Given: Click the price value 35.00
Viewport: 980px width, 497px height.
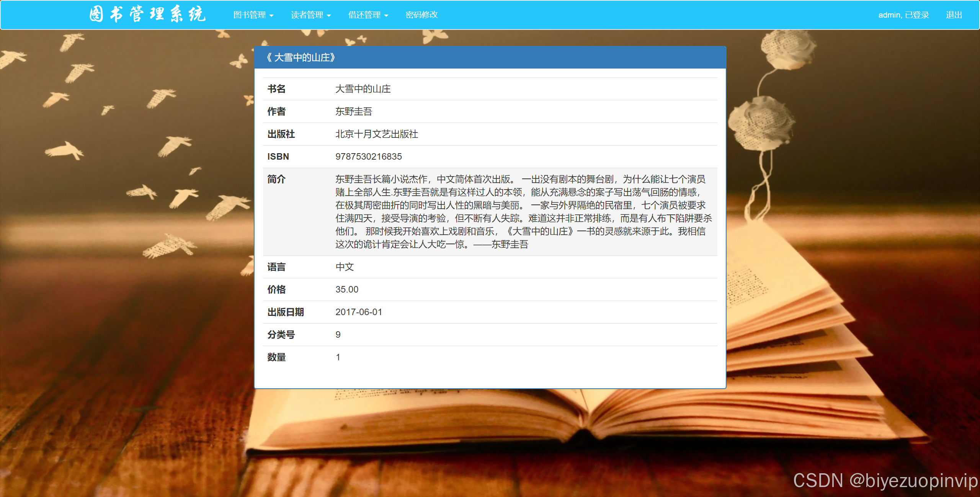Looking at the screenshot, I should click(347, 289).
